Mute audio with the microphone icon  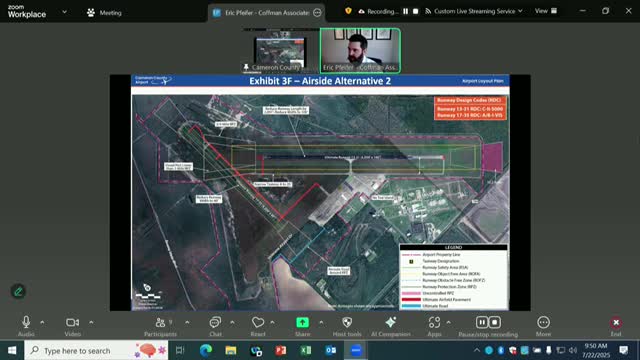click(26, 322)
